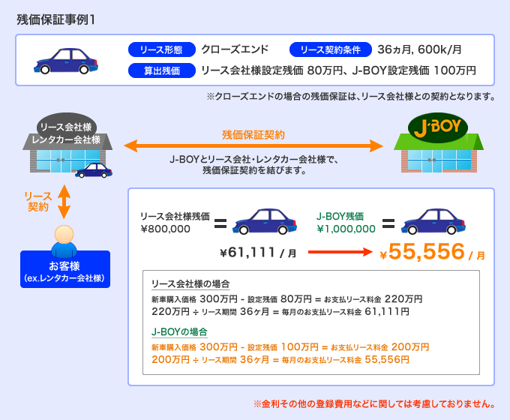Image resolution: width=510 pixels, height=420 pixels.
Task: Click the red arrow pointing to ¥55,556
Action: (340, 252)
